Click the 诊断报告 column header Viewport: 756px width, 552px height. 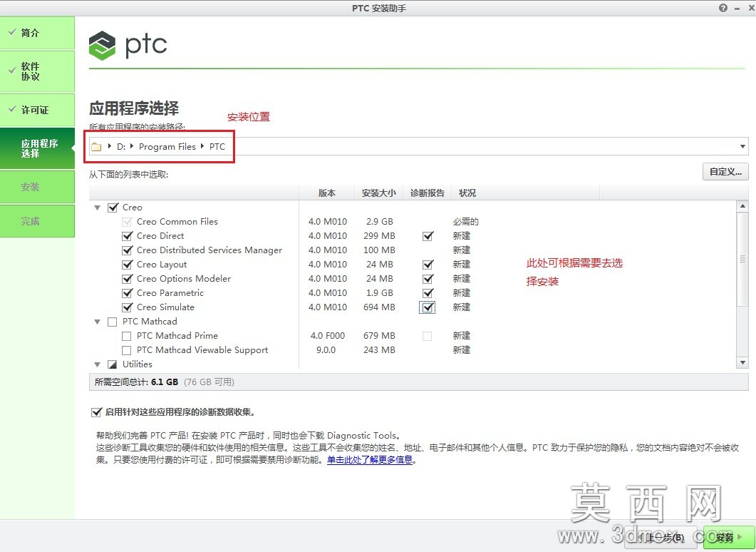click(428, 193)
